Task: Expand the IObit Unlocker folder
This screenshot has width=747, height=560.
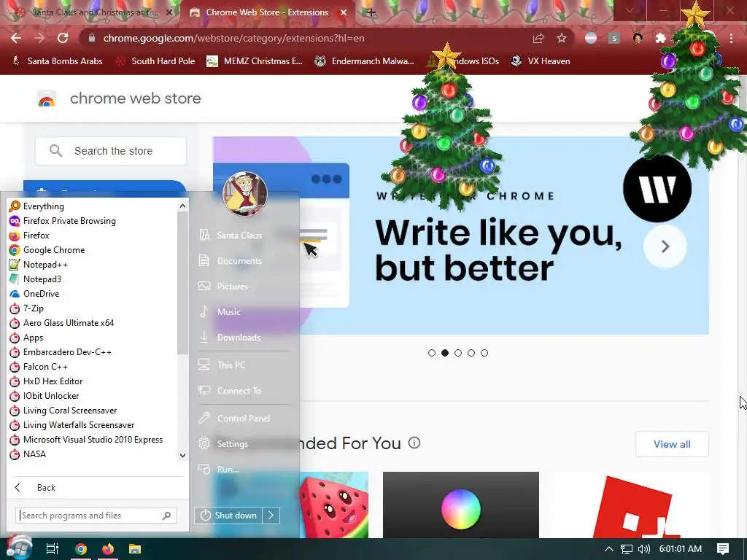Action: tap(44, 396)
